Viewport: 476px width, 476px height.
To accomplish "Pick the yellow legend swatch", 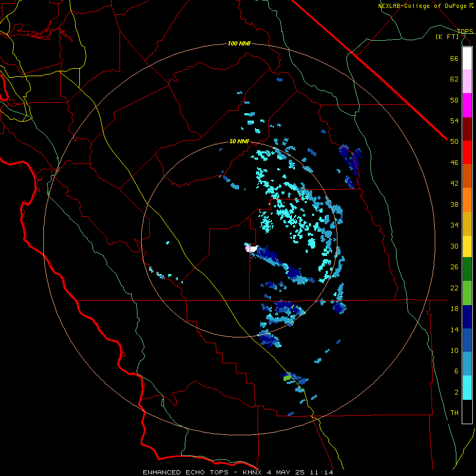I will 467,246.
